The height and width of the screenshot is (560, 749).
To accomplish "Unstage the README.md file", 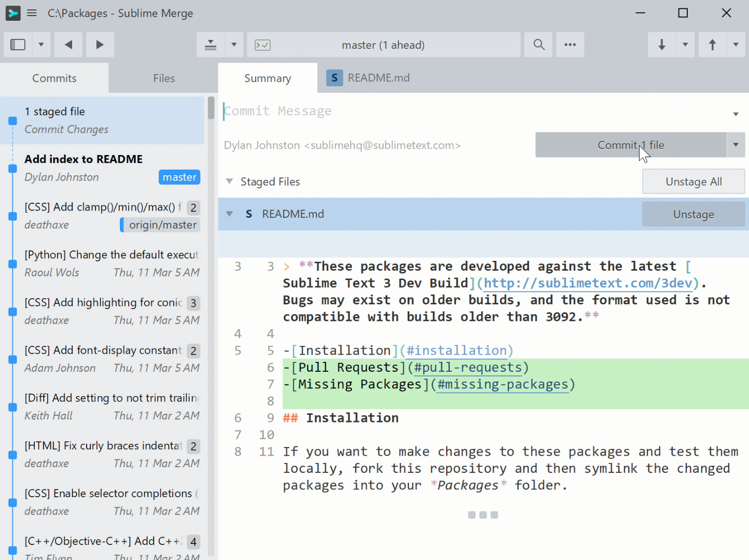I will tap(693, 214).
